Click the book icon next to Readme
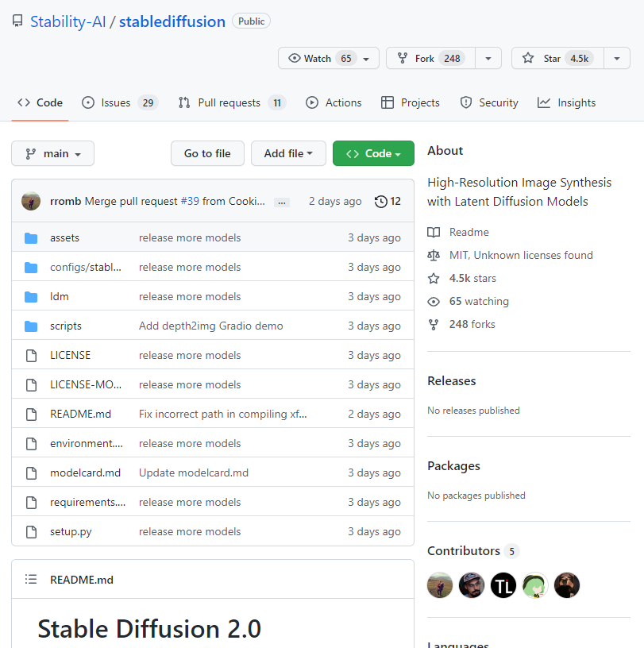Screen dimensions: 644x648 click(433, 231)
